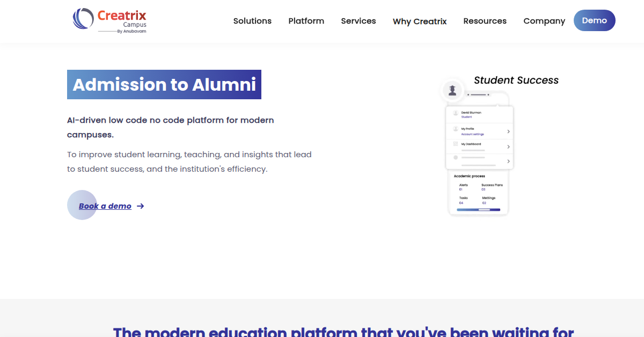Click the Academic process progress bar
The height and width of the screenshot is (337, 644).
478,210
